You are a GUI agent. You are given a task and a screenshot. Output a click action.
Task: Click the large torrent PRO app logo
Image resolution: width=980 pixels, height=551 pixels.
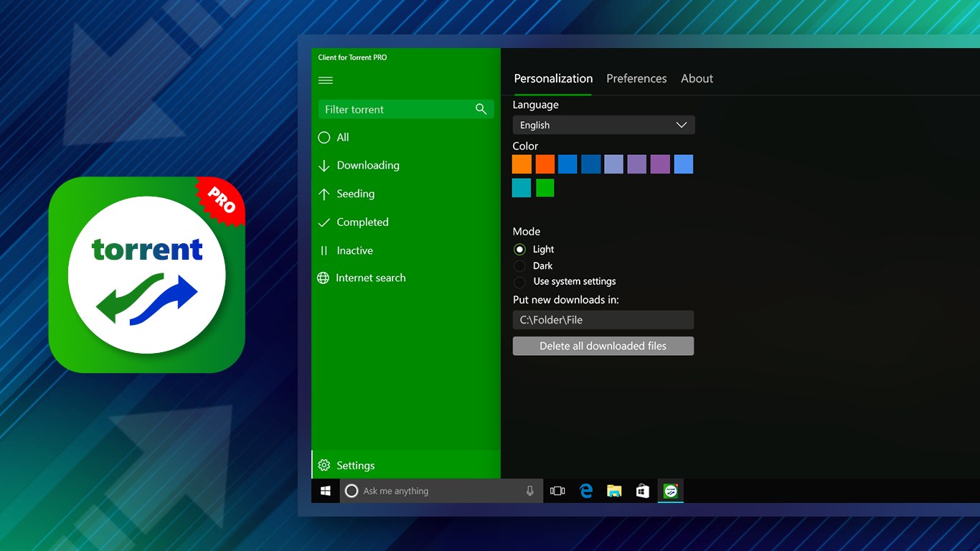(x=147, y=275)
